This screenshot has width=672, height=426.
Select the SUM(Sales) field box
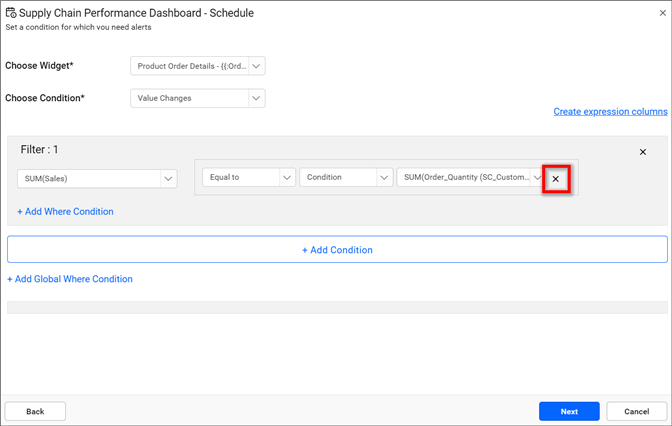[88, 178]
